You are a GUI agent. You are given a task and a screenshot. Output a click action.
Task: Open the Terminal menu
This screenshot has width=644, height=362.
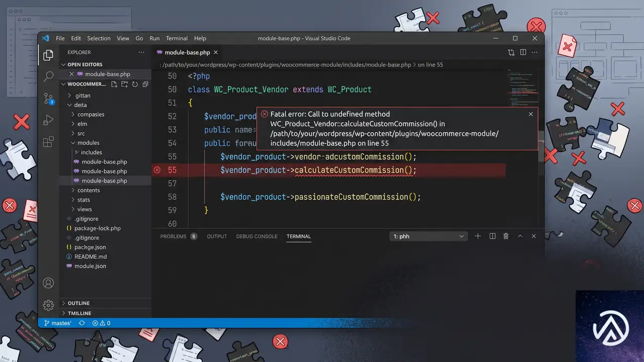pyautogui.click(x=177, y=38)
